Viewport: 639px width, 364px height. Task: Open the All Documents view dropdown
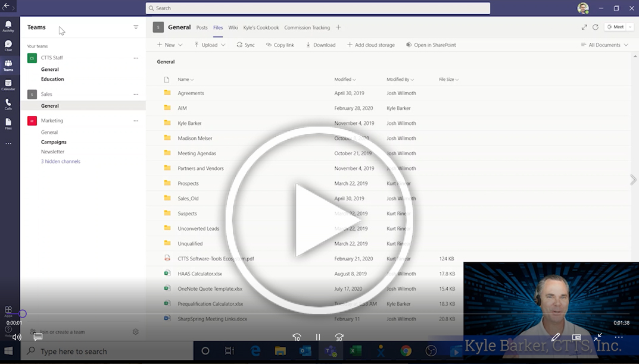click(605, 45)
